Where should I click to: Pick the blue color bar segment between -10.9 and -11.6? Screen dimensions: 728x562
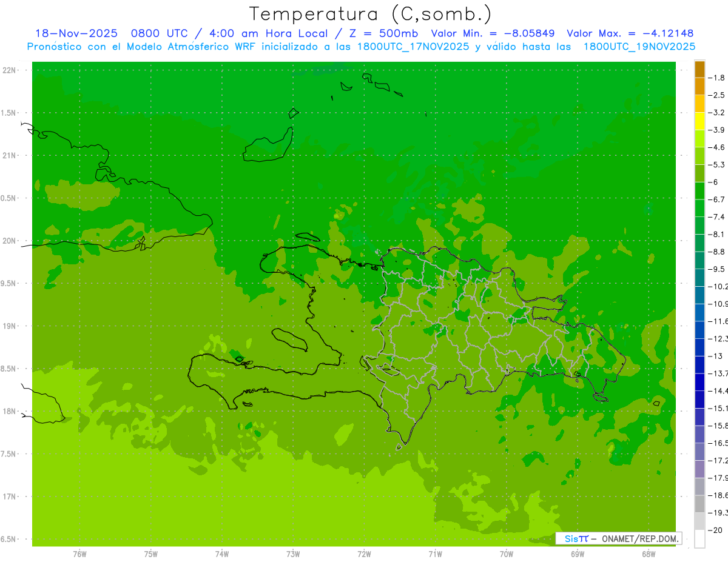[x=699, y=312]
